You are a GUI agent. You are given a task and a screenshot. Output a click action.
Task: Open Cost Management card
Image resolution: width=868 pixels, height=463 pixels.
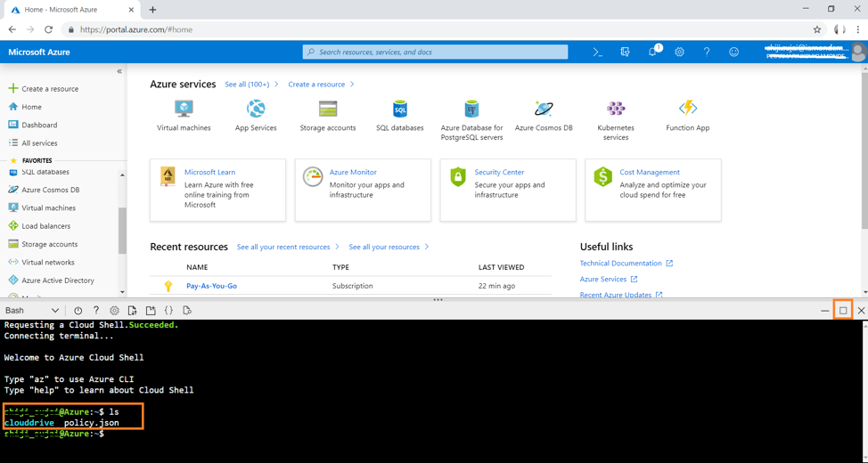coord(653,190)
